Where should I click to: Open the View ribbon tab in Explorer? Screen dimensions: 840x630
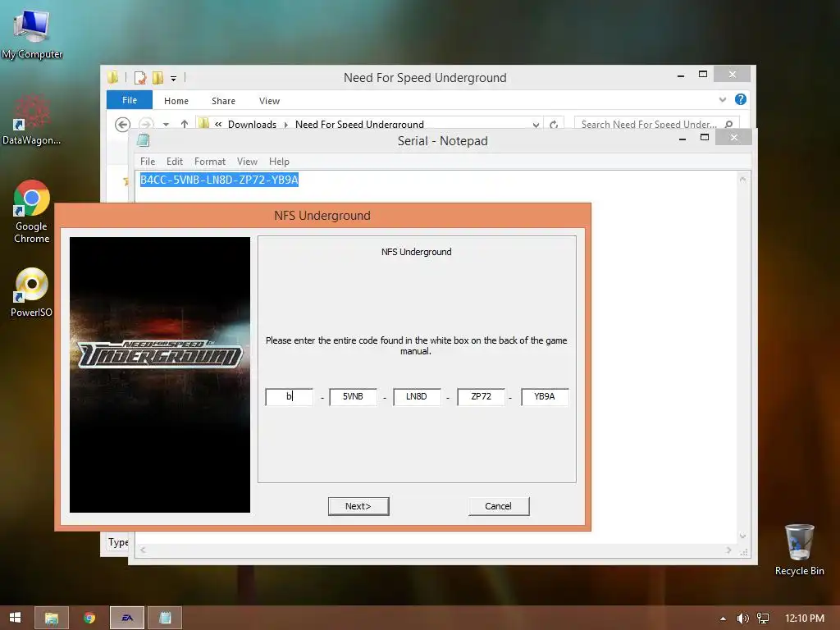[x=269, y=101]
